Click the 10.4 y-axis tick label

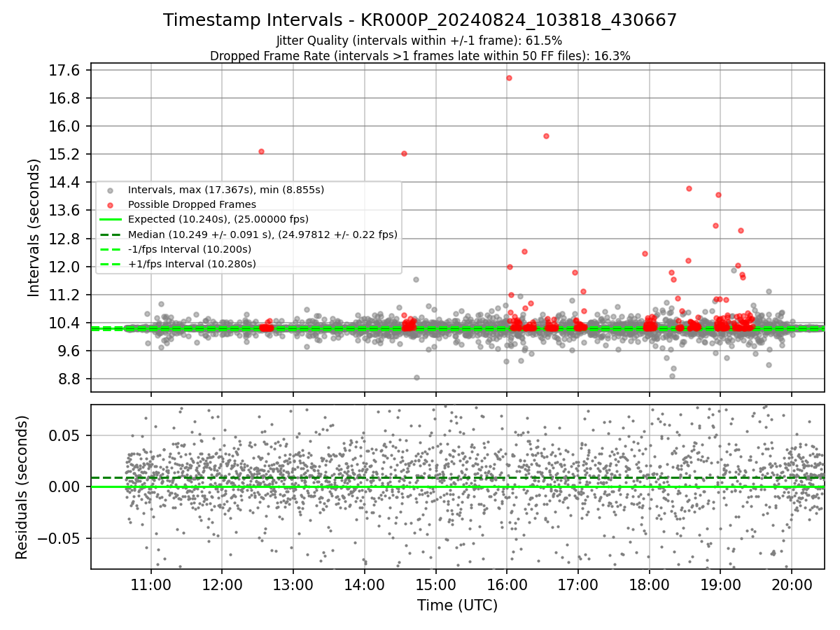click(x=66, y=323)
